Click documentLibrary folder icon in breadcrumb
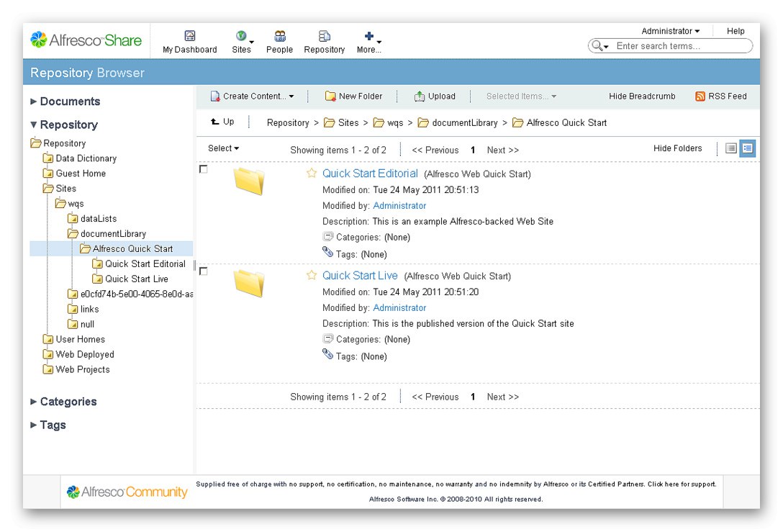The image size is (783, 532). coord(423,123)
